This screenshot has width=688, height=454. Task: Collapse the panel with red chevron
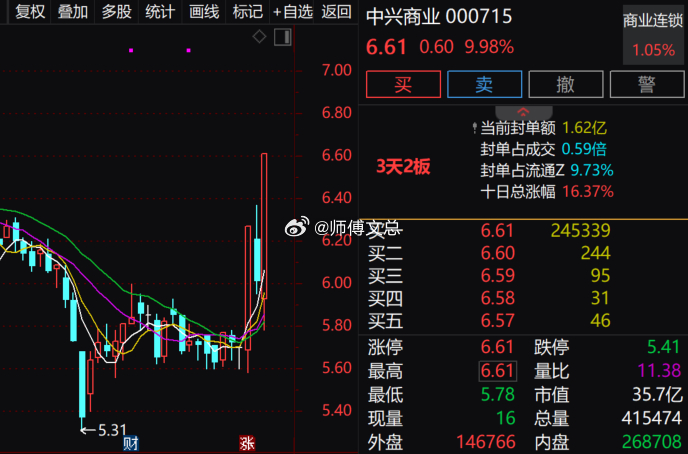coord(523,112)
